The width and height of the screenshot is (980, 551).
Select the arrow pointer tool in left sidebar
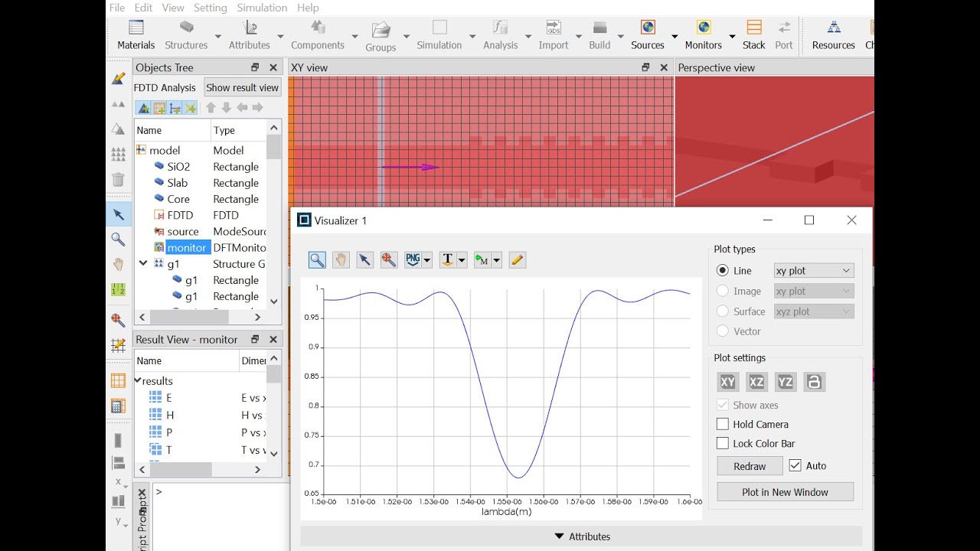coord(118,214)
